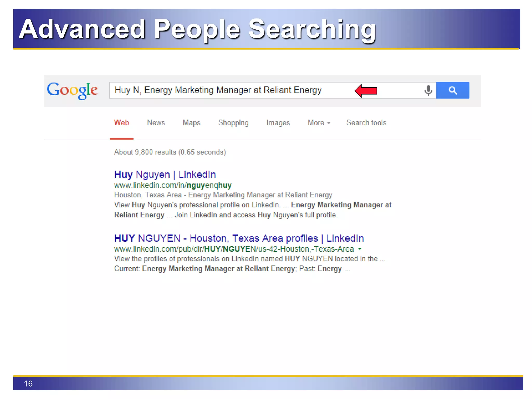The height and width of the screenshot is (399, 532).
Task: Open the Maps tab
Action: pyautogui.click(x=191, y=123)
